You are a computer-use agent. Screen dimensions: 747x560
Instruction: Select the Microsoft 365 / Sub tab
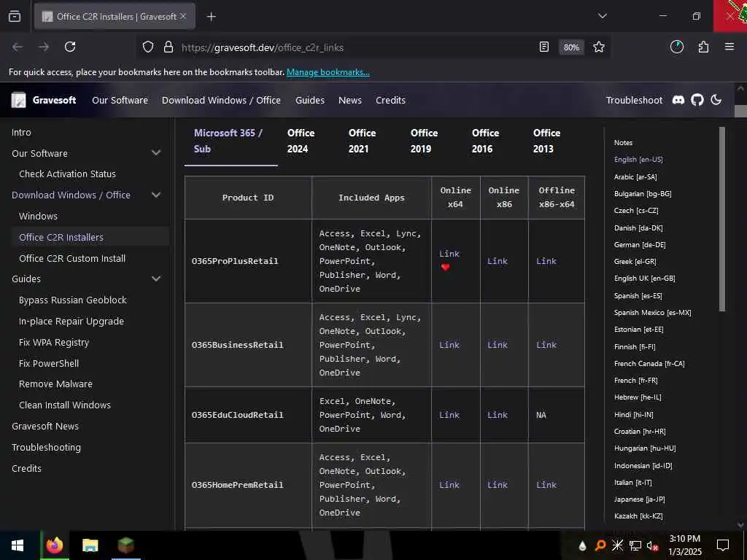(x=231, y=141)
